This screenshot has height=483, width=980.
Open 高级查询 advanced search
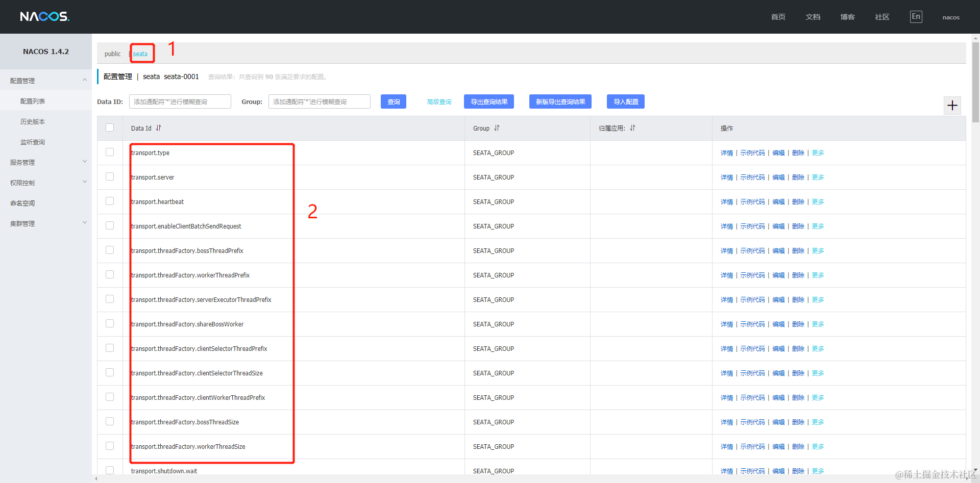pyautogui.click(x=439, y=102)
